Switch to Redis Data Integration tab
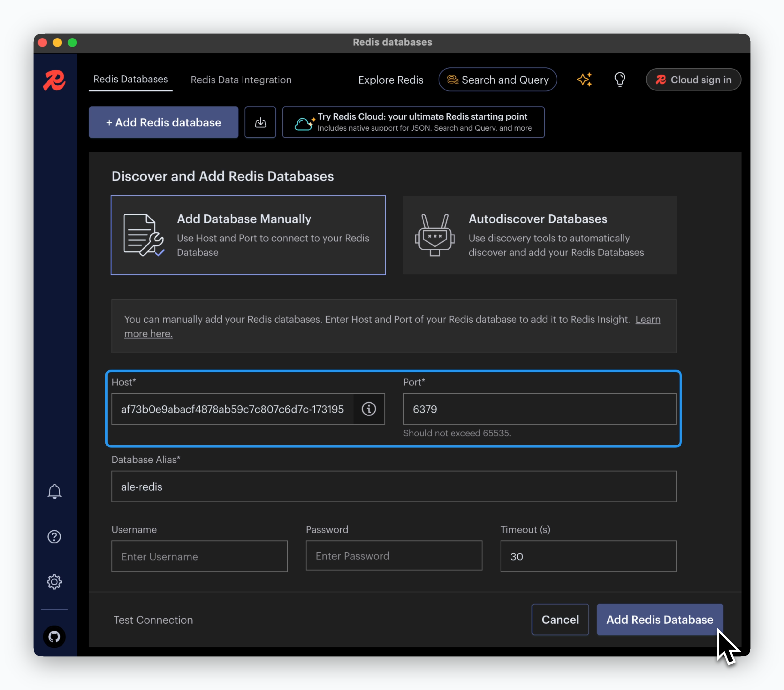Viewport: 784px width, 690px height. 241,80
